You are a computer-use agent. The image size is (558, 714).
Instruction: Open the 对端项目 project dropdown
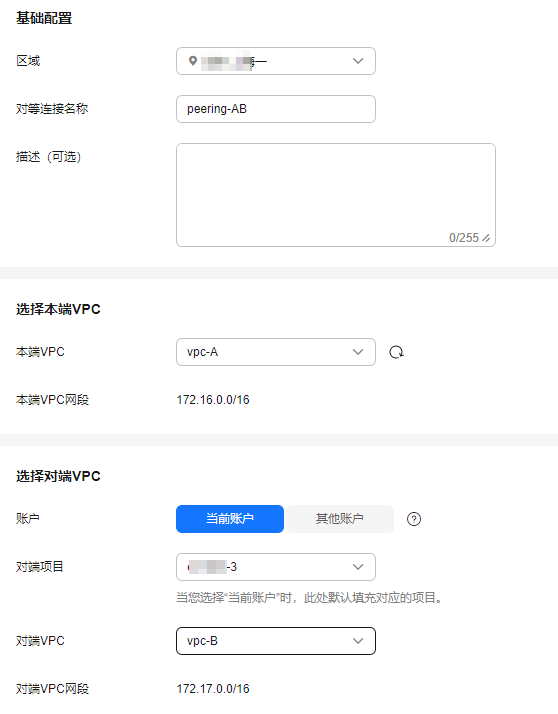click(276, 567)
